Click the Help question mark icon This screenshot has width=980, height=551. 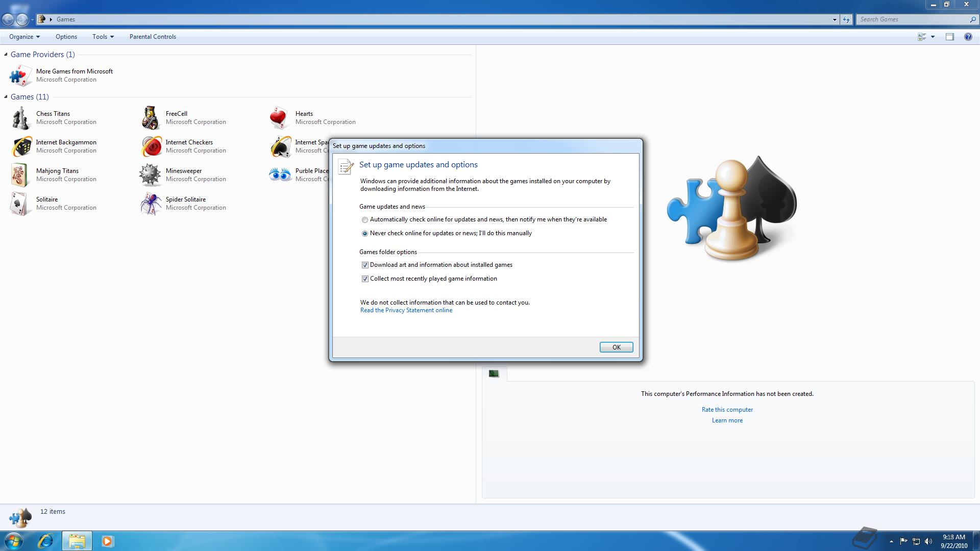coord(968,37)
